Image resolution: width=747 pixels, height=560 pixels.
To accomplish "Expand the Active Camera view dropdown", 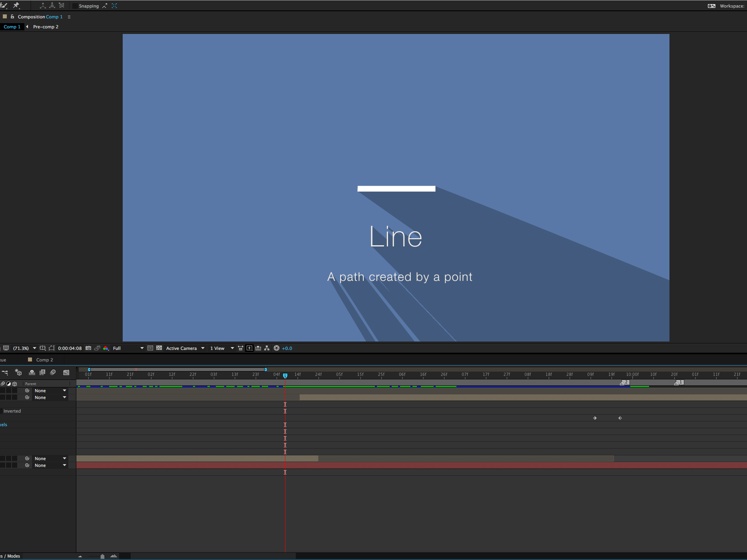I will pos(185,348).
